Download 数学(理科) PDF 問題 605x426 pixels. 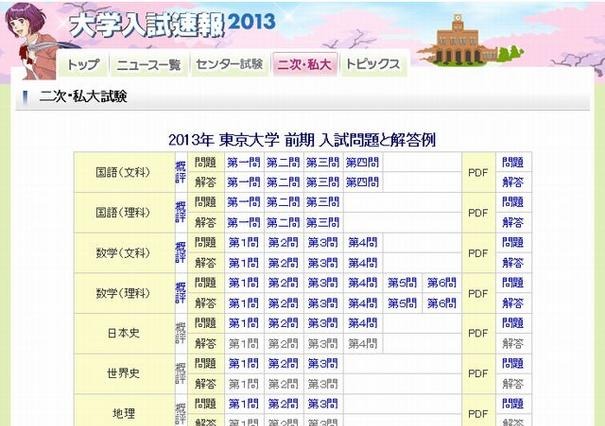coord(513,283)
